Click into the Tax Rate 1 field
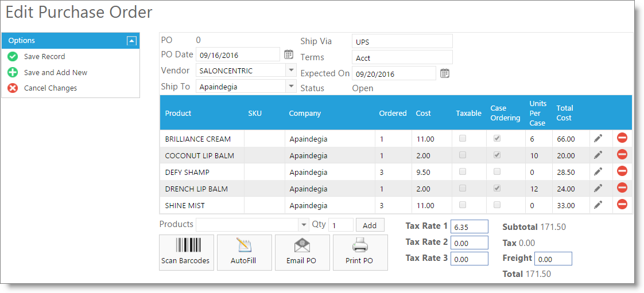This screenshot has width=644, height=293. coord(470,226)
